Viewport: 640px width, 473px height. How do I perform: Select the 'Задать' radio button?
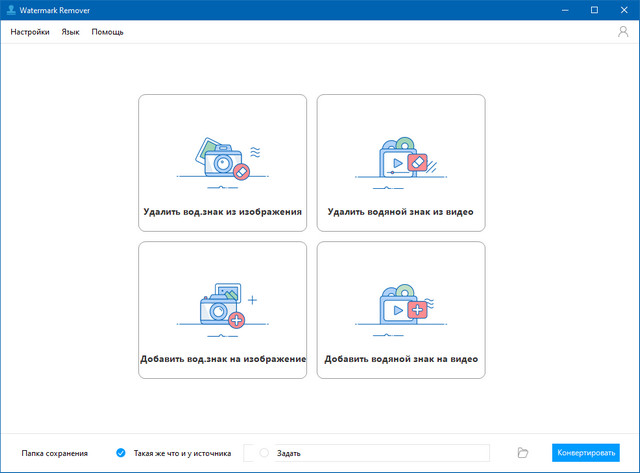[264, 453]
